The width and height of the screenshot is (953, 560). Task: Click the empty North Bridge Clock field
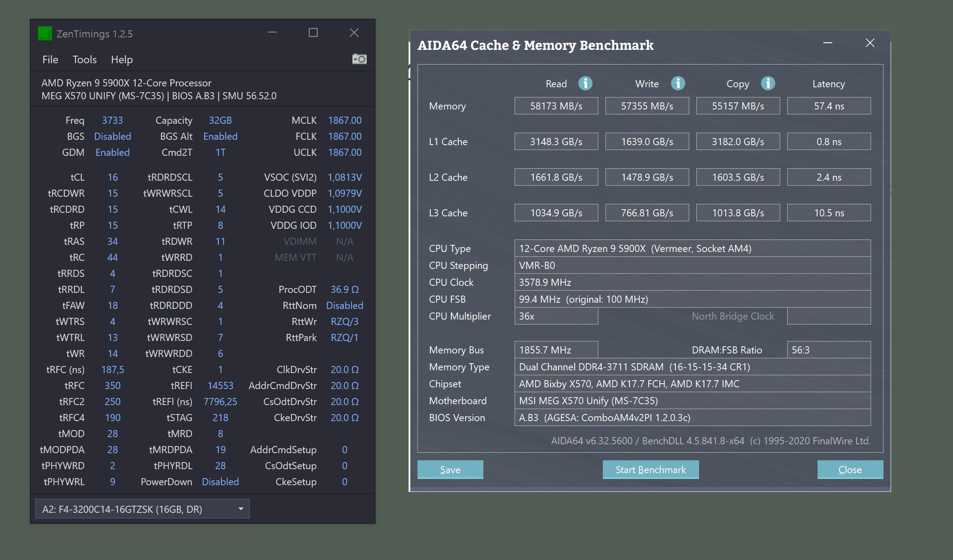[829, 316]
